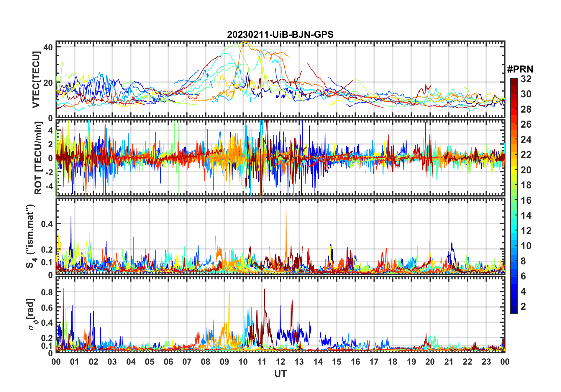Click x-axis hour label 13
The width and height of the screenshot is (561, 392).
click(299, 362)
